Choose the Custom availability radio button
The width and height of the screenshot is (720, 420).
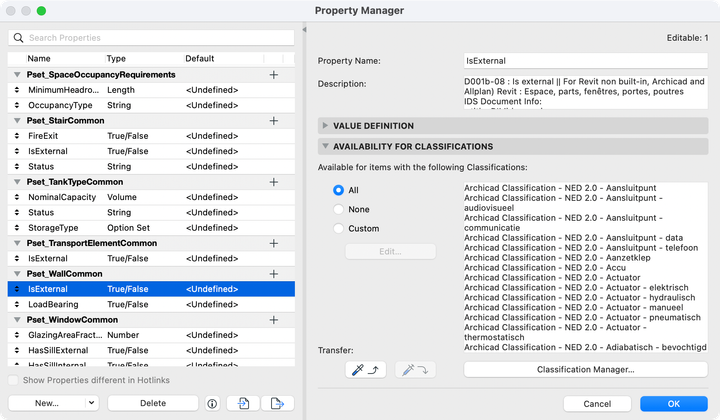point(339,229)
